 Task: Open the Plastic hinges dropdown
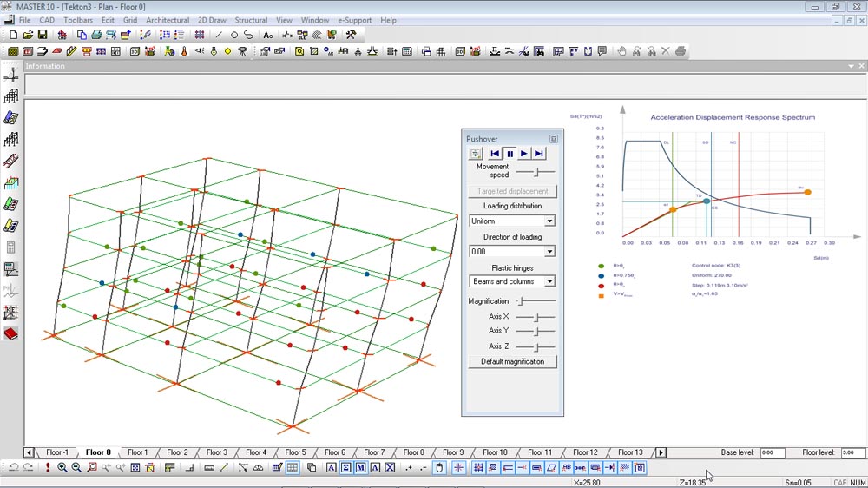549,281
